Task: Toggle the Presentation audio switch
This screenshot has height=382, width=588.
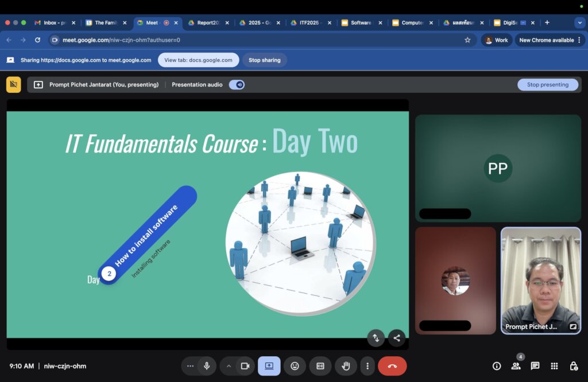Action: pos(237,84)
